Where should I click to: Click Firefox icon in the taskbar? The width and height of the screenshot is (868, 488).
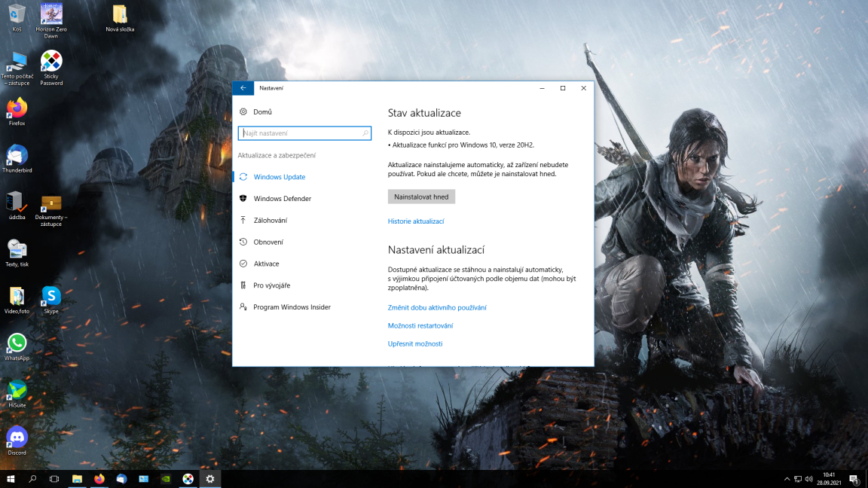pyautogui.click(x=99, y=478)
